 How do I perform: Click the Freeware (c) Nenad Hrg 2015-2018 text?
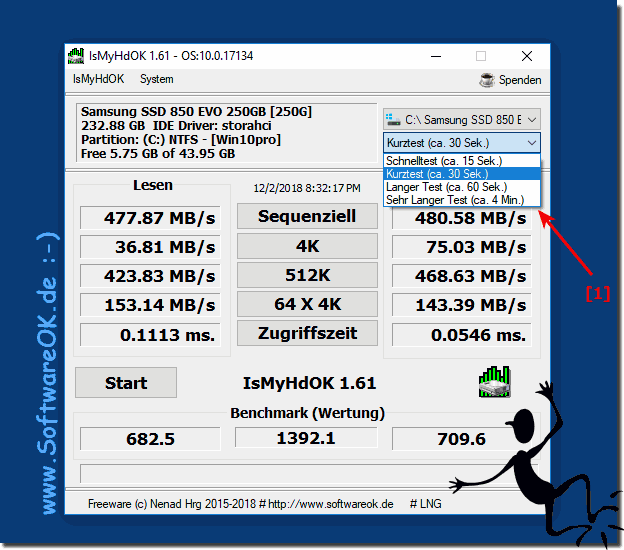click(x=172, y=504)
